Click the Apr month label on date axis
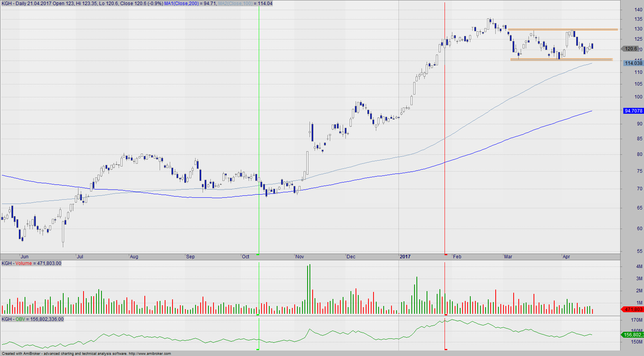Image resolution: width=644 pixels, height=356 pixels. [x=566, y=257]
